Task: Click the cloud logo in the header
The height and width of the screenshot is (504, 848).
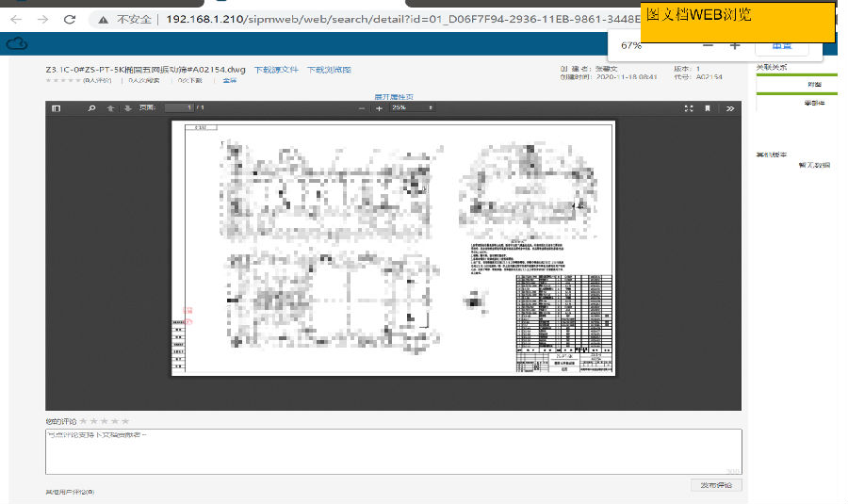Action: tap(17, 43)
